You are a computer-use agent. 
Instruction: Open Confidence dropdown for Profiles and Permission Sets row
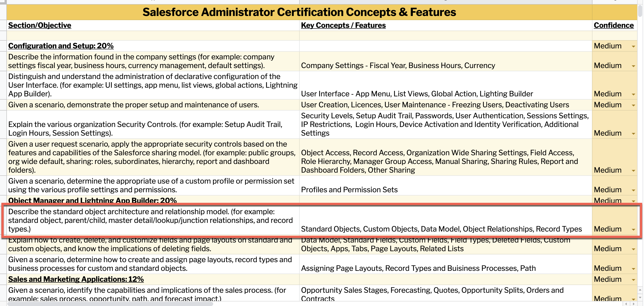pos(633,190)
